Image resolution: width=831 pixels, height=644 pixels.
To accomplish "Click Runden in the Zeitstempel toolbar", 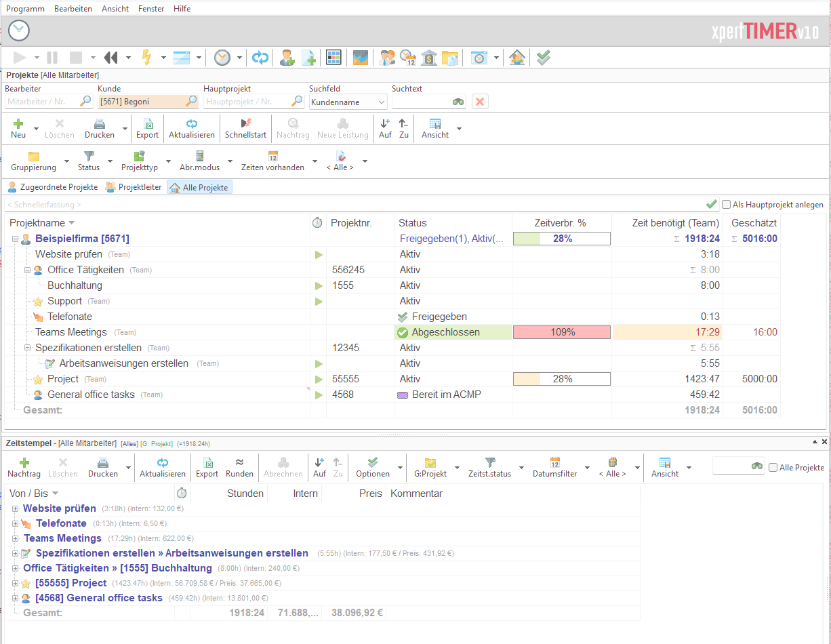I will point(239,467).
